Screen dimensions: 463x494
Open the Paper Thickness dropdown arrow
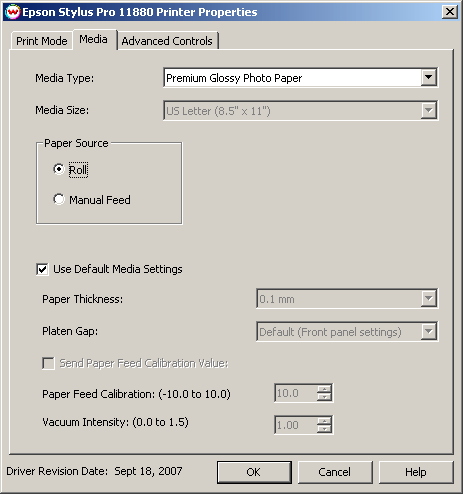coord(428,298)
